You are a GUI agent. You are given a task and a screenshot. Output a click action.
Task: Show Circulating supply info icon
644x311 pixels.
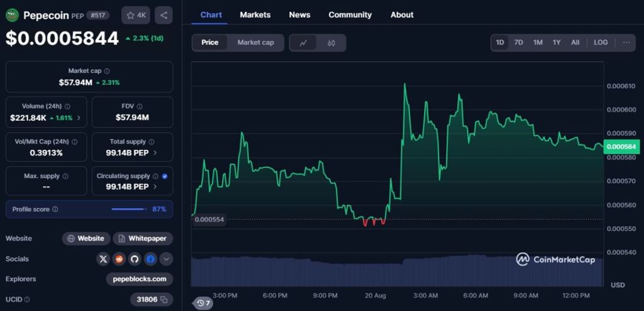[x=155, y=176]
